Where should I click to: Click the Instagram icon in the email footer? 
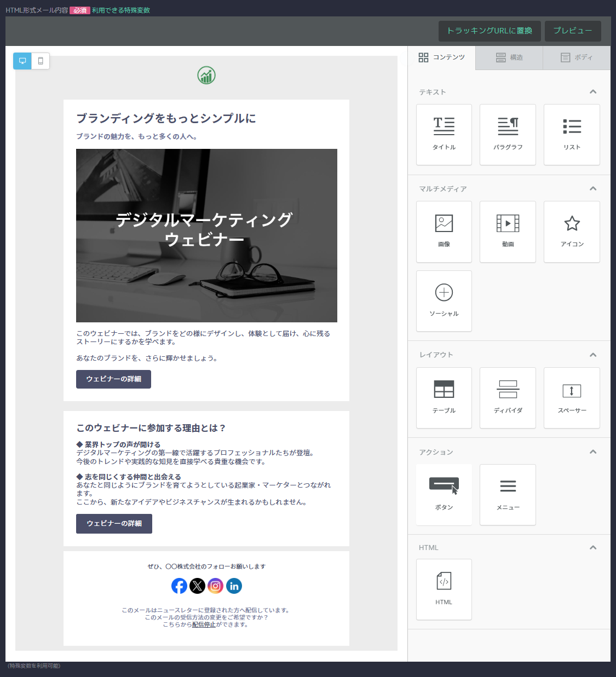216,586
